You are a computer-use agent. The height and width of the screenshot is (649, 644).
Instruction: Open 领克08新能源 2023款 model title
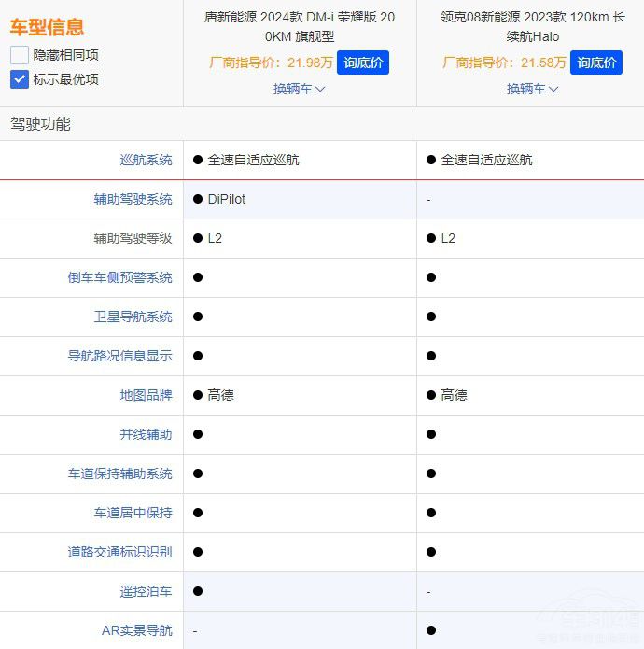[533, 27]
